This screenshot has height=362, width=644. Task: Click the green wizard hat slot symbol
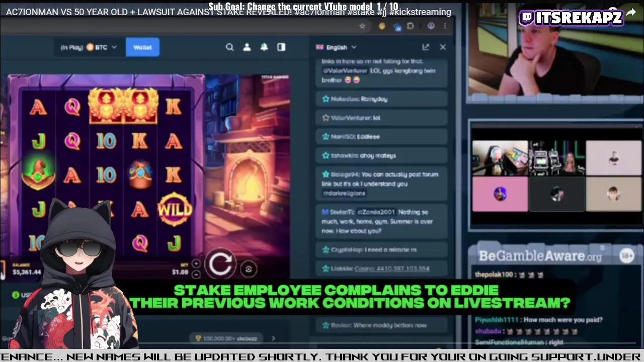(x=38, y=173)
